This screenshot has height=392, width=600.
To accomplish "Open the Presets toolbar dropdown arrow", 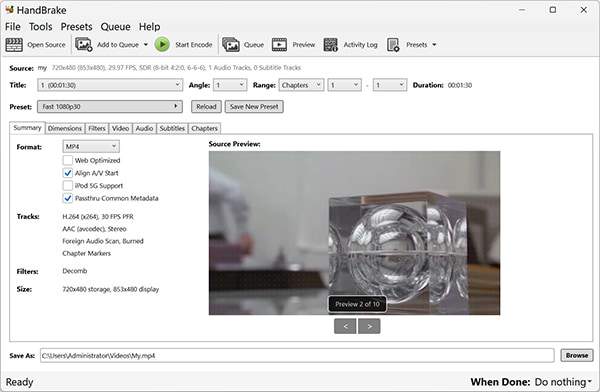I will coord(434,45).
